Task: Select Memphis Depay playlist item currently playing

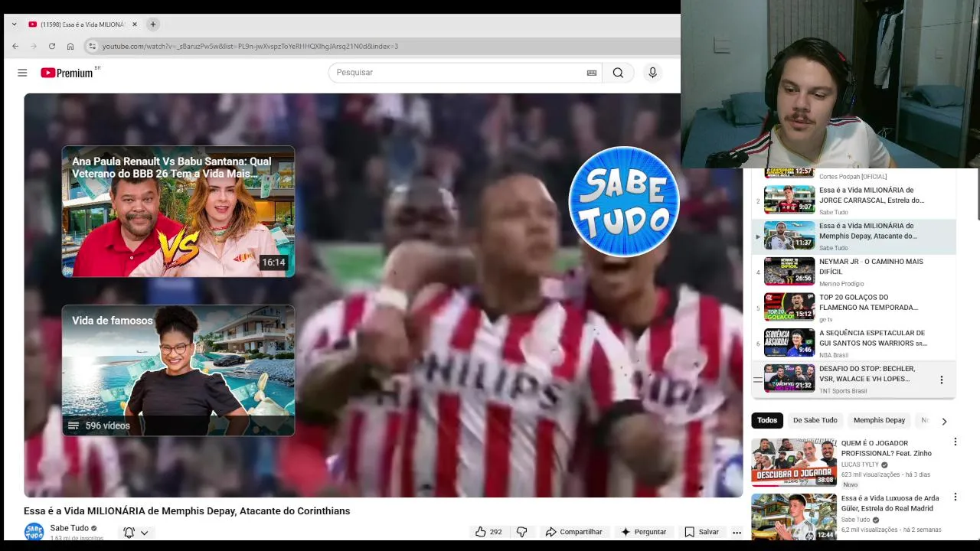Action: coord(854,236)
